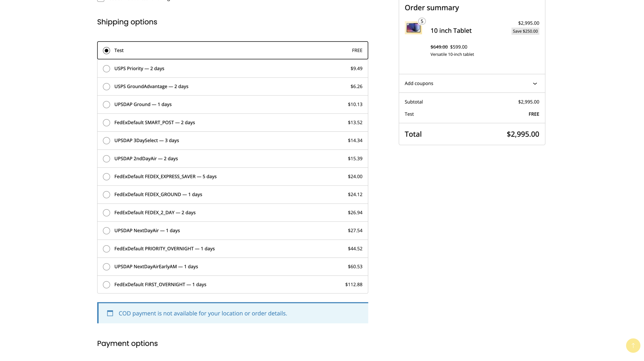Viewport: 644px width, 361px height.
Task: Select UPSDAP 3DaySelect shipping method
Action: (x=106, y=140)
